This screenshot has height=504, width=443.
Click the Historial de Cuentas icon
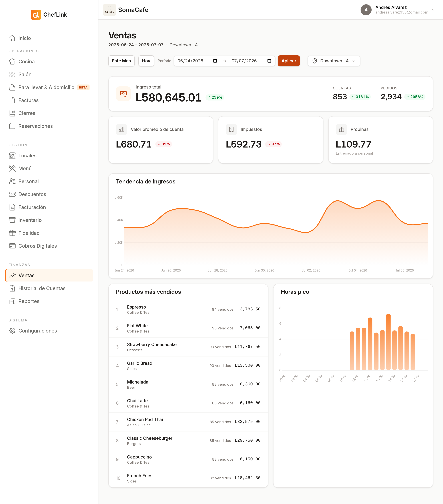pyautogui.click(x=12, y=288)
